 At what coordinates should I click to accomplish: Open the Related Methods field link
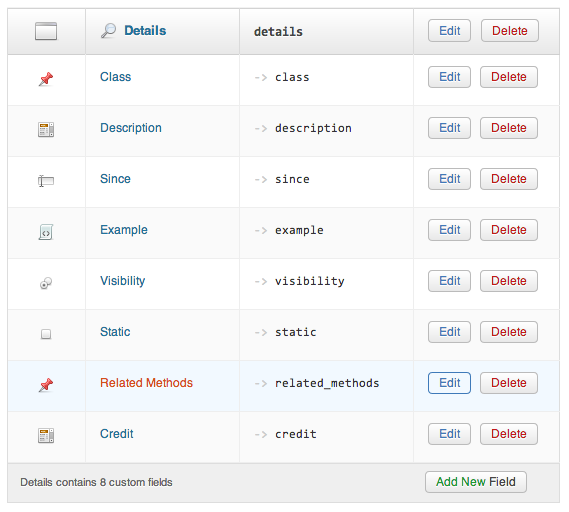(146, 383)
